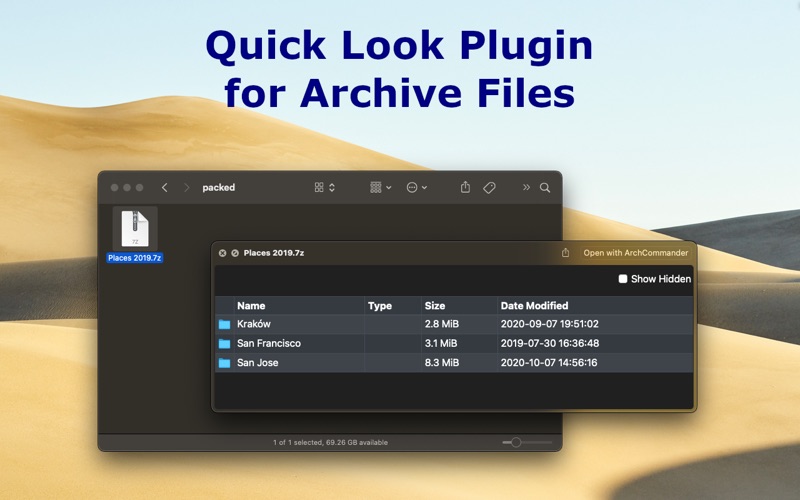
Task: Click date 2019-07-30 16:36:48
Action: (549, 343)
